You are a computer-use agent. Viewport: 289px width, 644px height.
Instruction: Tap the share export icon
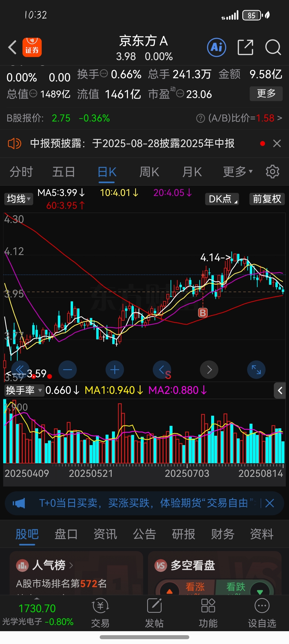point(245,47)
